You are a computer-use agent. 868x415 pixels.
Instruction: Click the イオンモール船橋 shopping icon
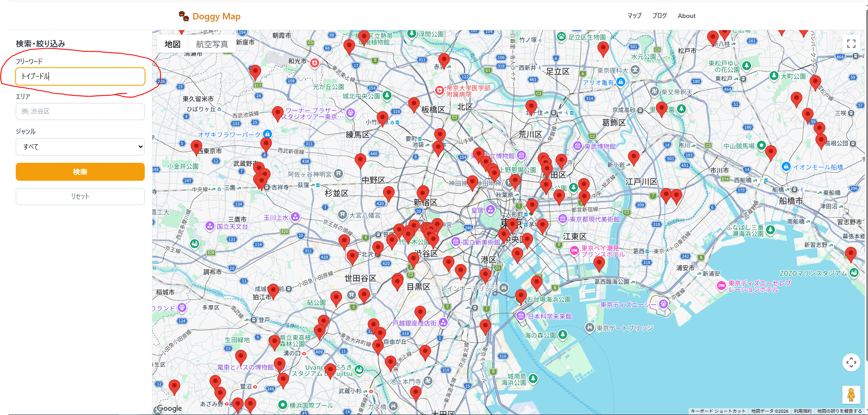786,167
